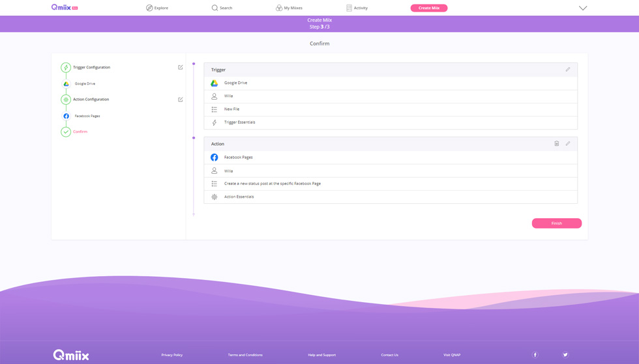Select the Trigger Essentials row
The width and height of the screenshot is (639, 364).
[x=239, y=122]
